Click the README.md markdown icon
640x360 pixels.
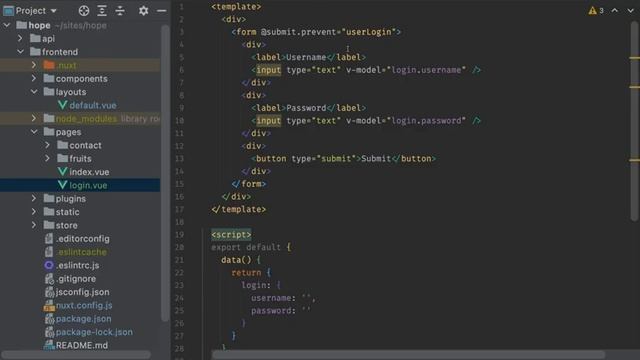coord(49,345)
